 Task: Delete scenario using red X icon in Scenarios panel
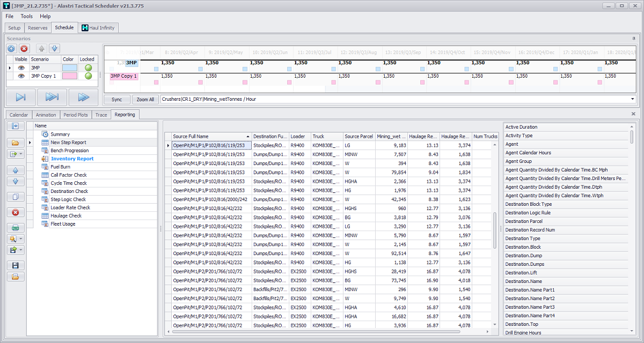pos(24,48)
